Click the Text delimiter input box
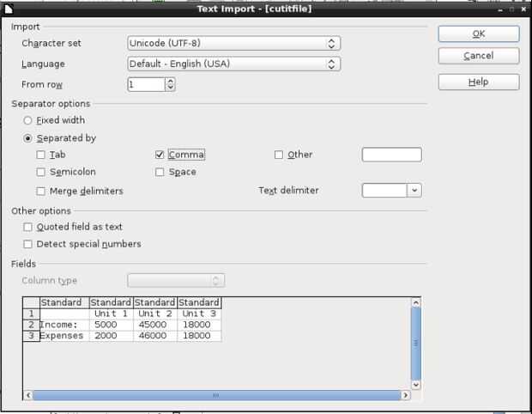The image size is (532, 414). click(384, 191)
